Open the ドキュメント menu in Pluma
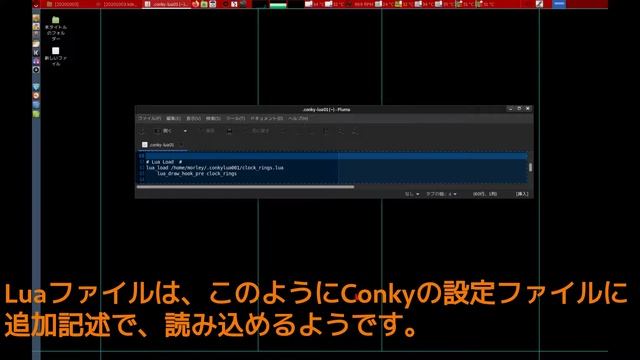Screen dimensions: 640x360 [267, 118]
